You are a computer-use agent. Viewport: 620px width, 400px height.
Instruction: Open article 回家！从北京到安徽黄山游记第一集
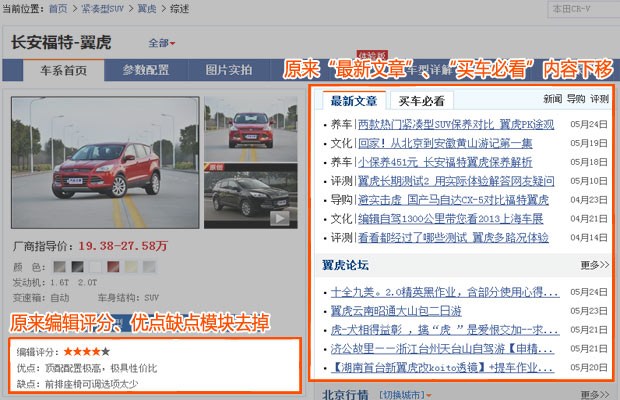[x=445, y=143]
